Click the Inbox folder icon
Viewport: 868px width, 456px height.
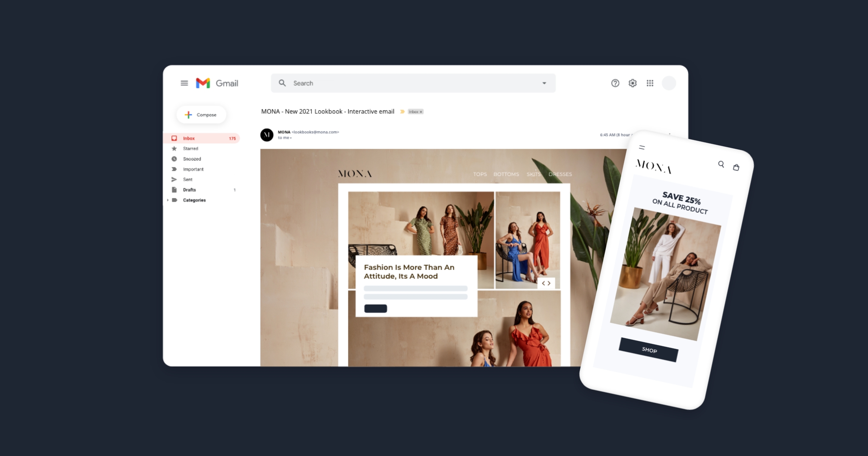point(174,138)
